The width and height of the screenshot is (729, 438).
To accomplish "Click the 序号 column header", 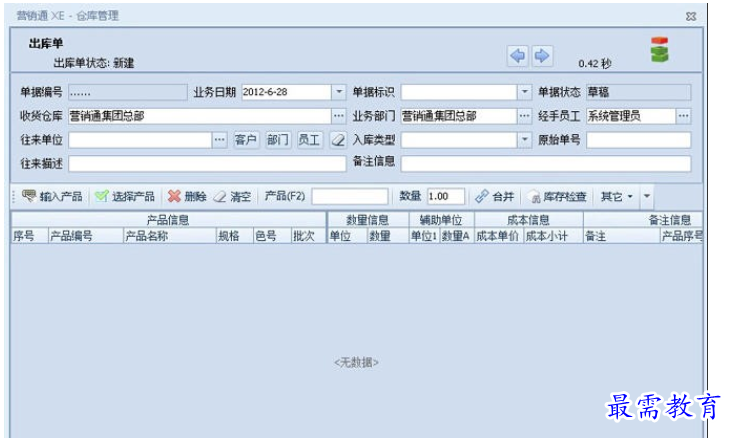I will [29, 236].
